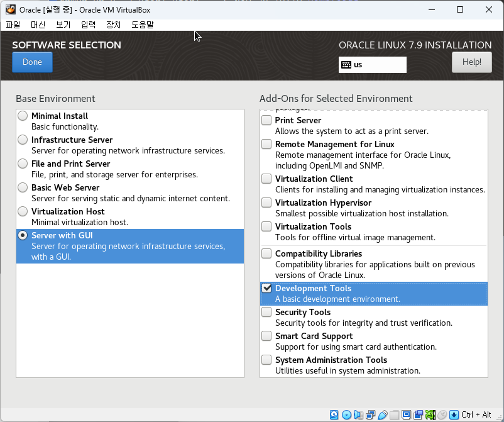
Task: Enable Virtualization Tools add-on
Action: tap(266, 226)
